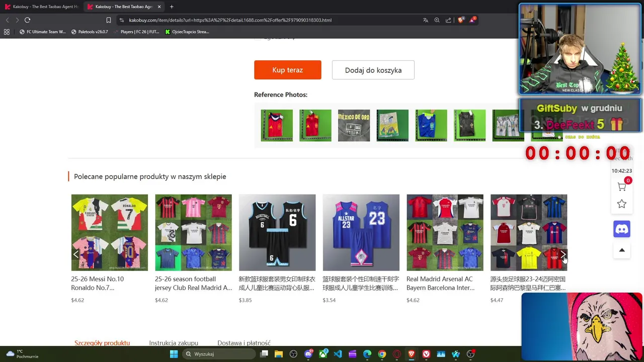
Task: Click the Brave Rewards triangle icon
Action: [472, 20]
